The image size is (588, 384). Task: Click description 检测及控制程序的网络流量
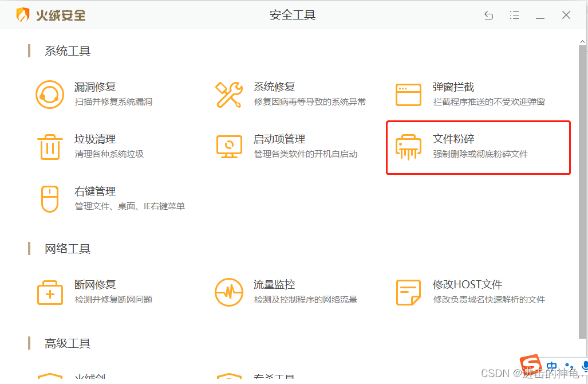click(x=306, y=300)
